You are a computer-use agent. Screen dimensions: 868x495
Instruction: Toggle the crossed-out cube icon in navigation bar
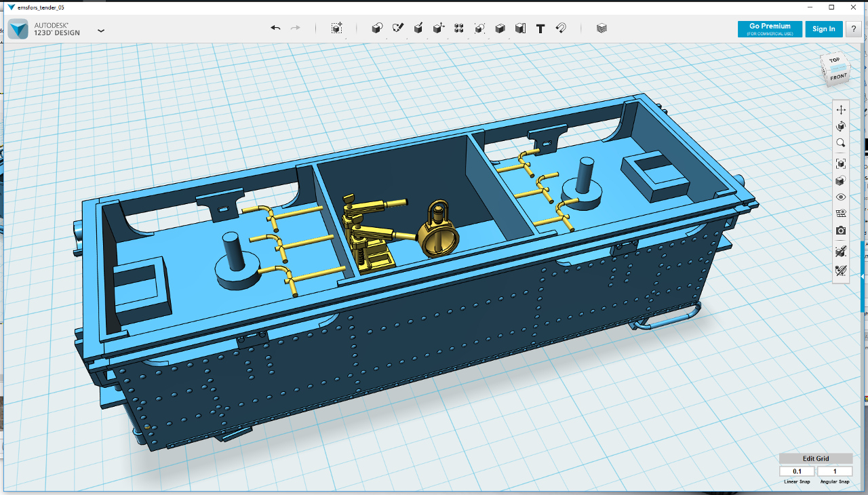point(841,252)
